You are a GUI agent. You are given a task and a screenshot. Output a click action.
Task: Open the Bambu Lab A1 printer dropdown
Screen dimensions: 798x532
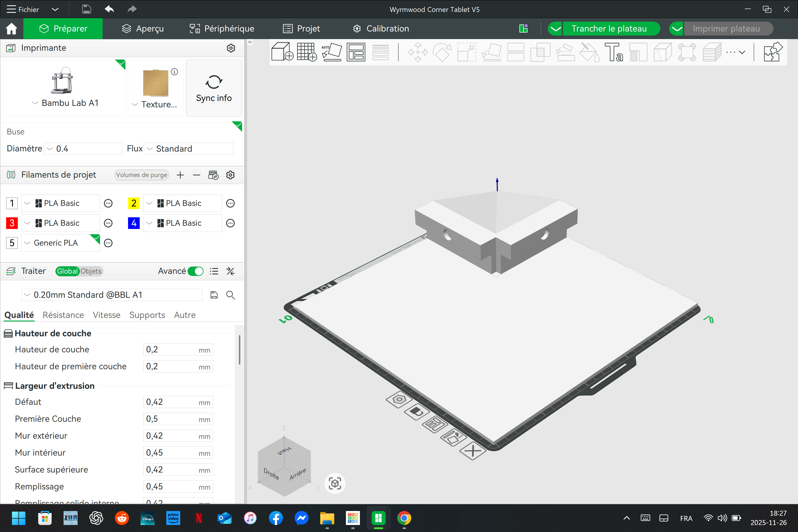tap(64, 103)
